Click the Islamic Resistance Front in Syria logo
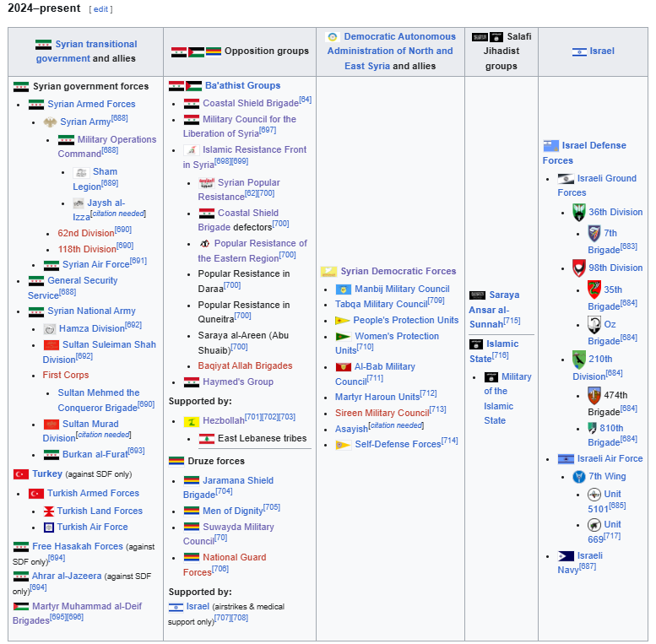Viewport: 656px width, 644px height. click(x=191, y=150)
